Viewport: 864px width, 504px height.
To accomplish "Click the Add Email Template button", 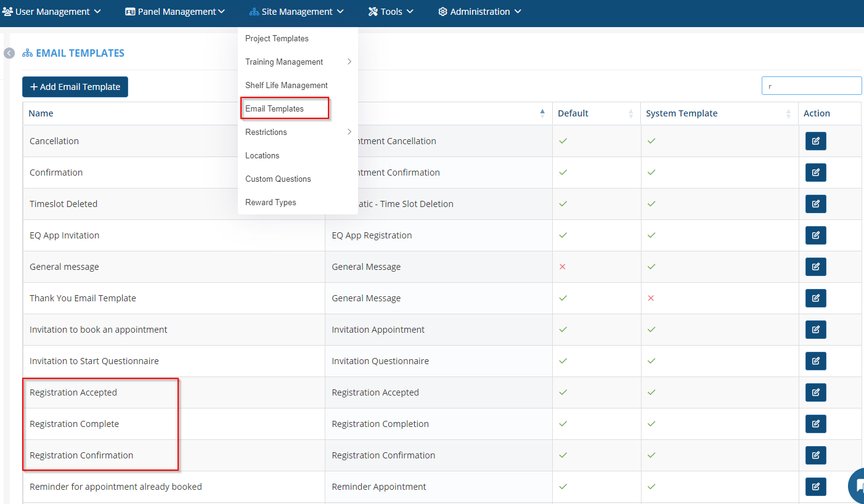I will tap(75, 87).
